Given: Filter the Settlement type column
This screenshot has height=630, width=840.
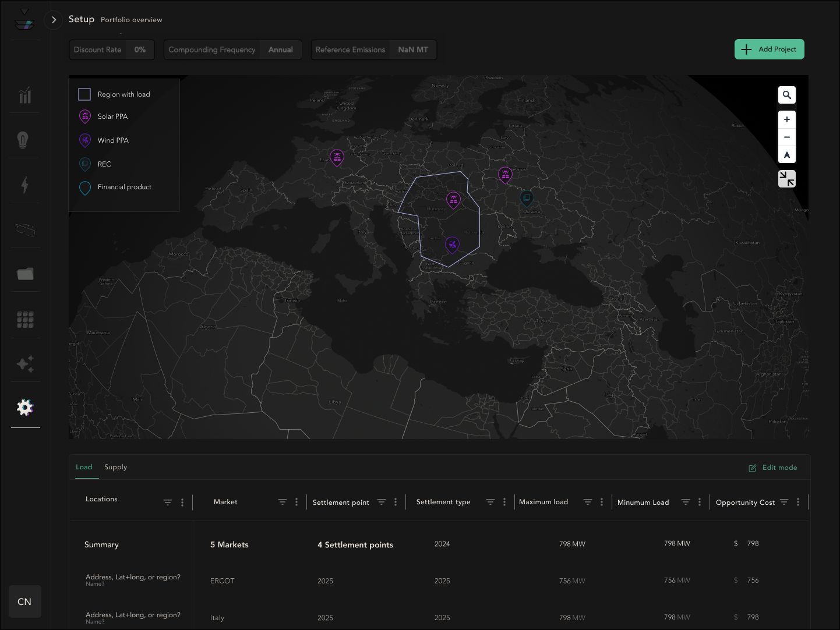Looking at the screenshot, I should tap(490, 502).
